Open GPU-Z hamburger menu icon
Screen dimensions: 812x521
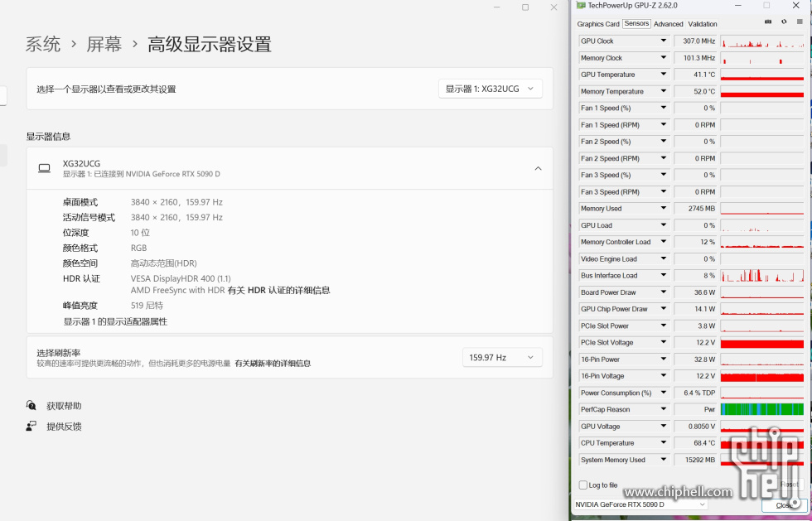pos(800,22)
